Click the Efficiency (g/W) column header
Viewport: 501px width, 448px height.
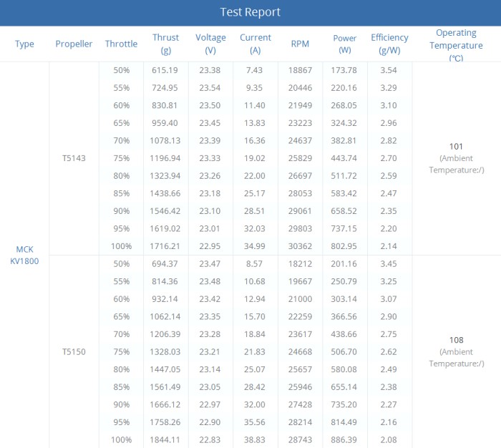coord(389,44)
